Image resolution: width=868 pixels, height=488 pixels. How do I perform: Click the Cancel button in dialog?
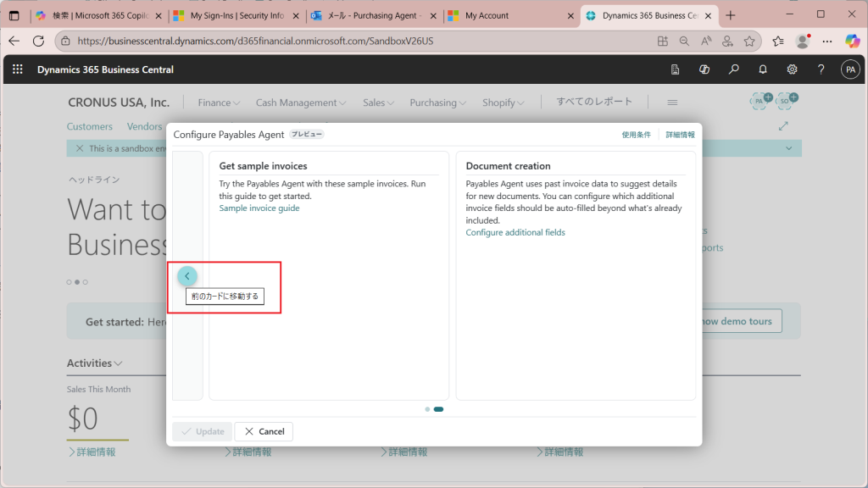[264, 431]
